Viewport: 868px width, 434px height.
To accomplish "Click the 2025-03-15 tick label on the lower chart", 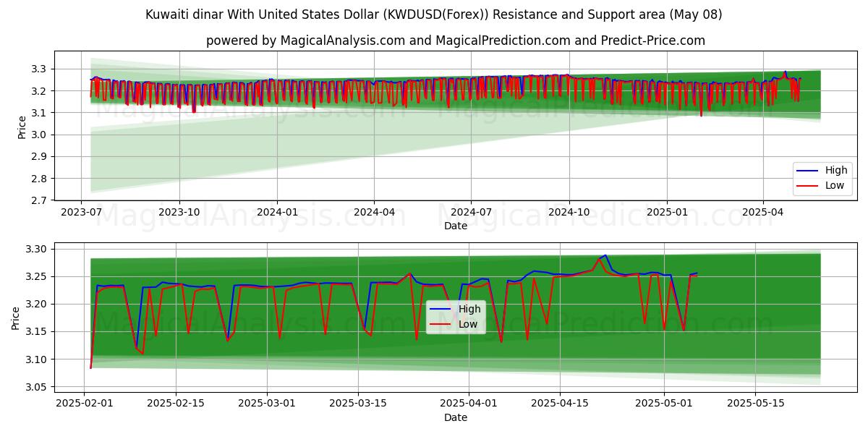I will pyautogui.click(x=359, y=404).
